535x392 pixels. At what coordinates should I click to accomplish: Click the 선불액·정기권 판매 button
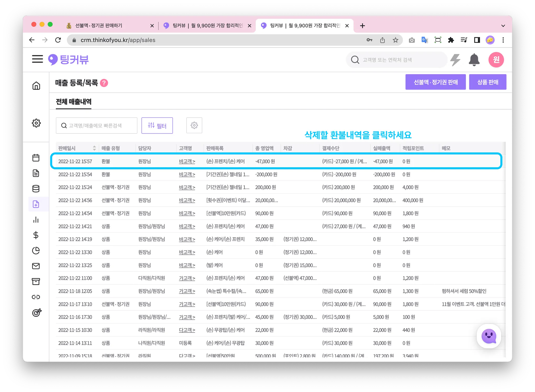(435, 82)
